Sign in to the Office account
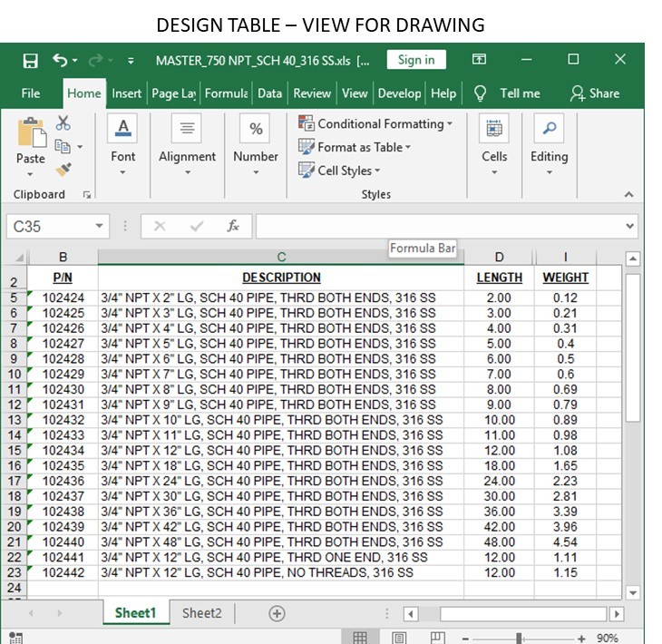The height and width of the screenshot is (644, 662). point(416,60)
